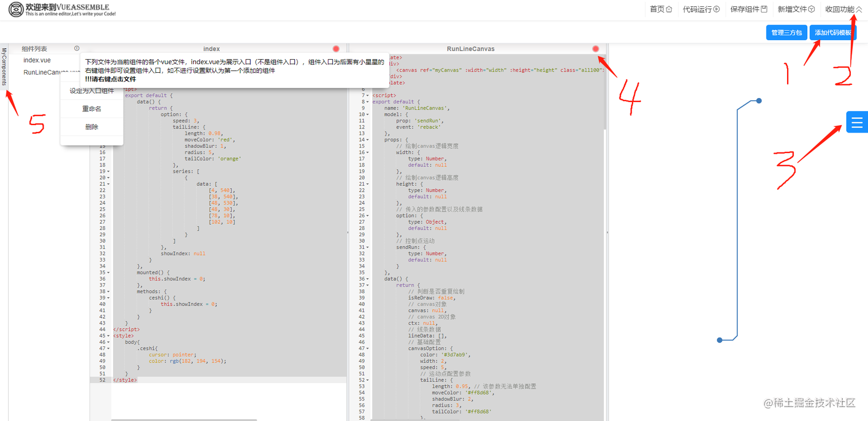The width and height of the screenshot is (868, 421).
Task: Fold line 45 style tag in index editor
Action: click(x=108, y=336)
